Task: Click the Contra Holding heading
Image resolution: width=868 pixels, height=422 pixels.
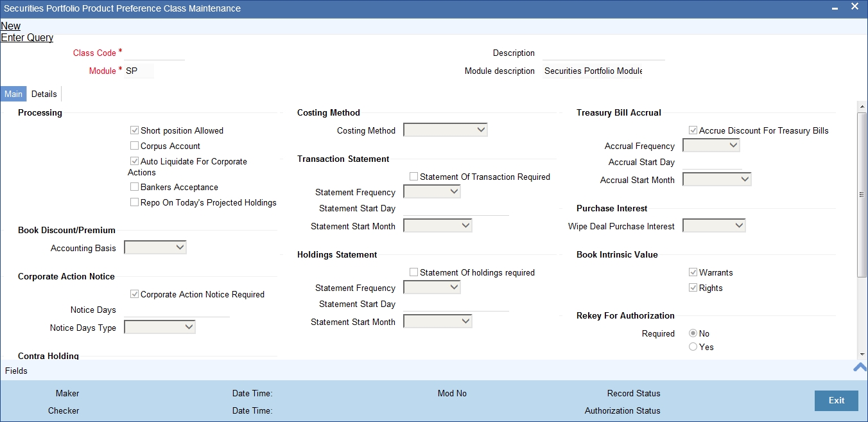Action: click(x=48, y=356)
